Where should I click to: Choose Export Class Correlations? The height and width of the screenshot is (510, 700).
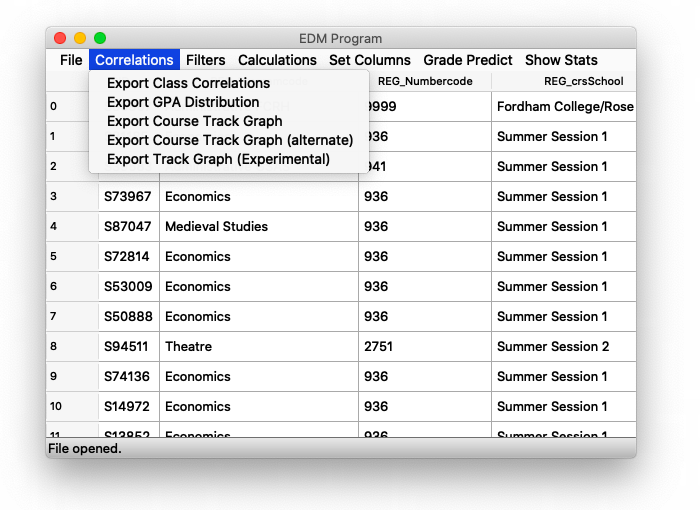pyautogui.click(x=188, y=83)
